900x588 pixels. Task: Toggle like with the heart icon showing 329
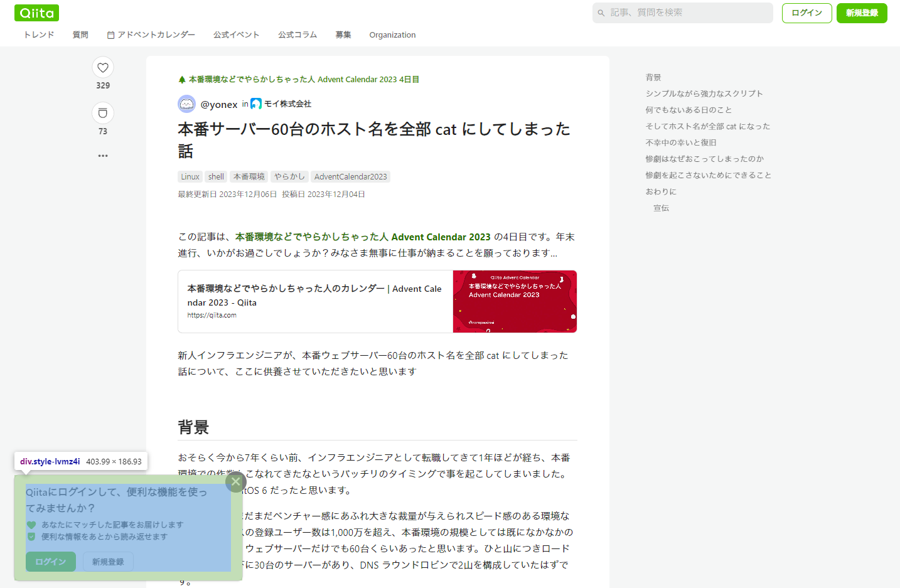pyautogui.click(x=102, y=67)
